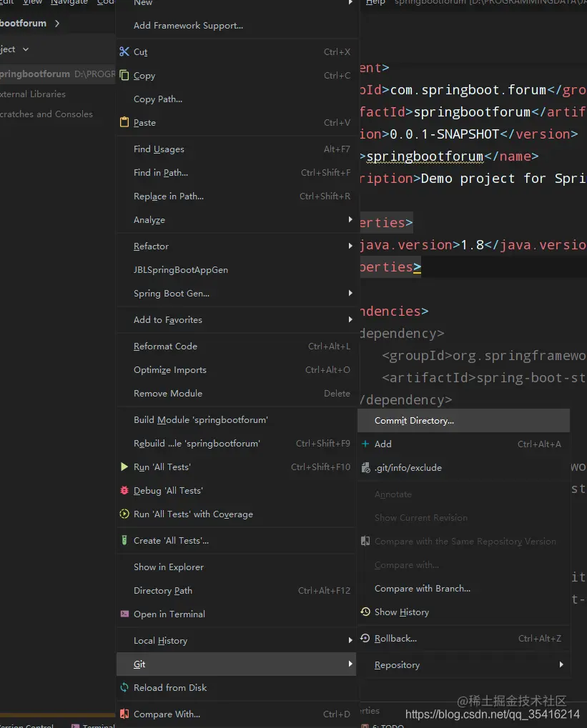The width and height of the screenshot is (587, 728).
Task: Expand the Spring Boot Gen submenu arrow
Action: point(350,293)
